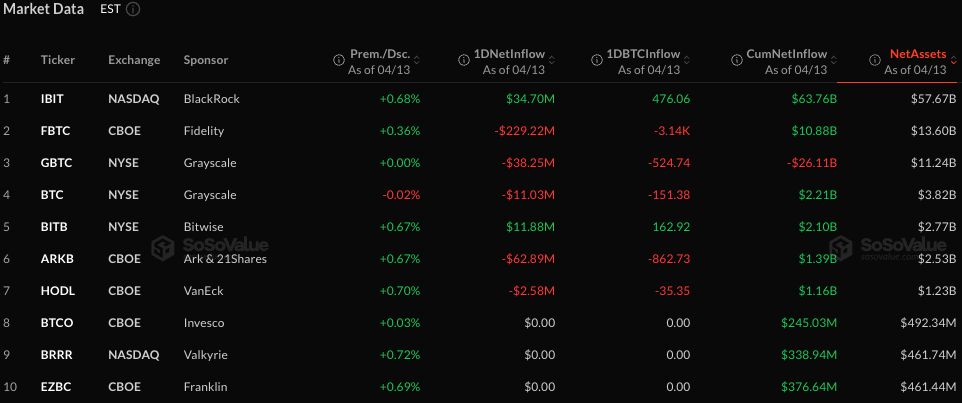Open the EZBC ticker
This screenshot has width=962, height=403.
pos(55,387)
